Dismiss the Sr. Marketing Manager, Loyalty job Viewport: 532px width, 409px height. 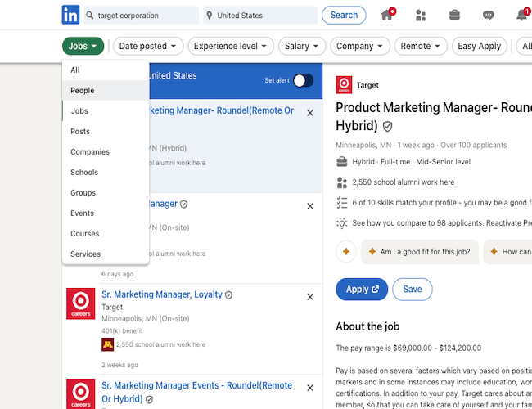pos(309,297)
